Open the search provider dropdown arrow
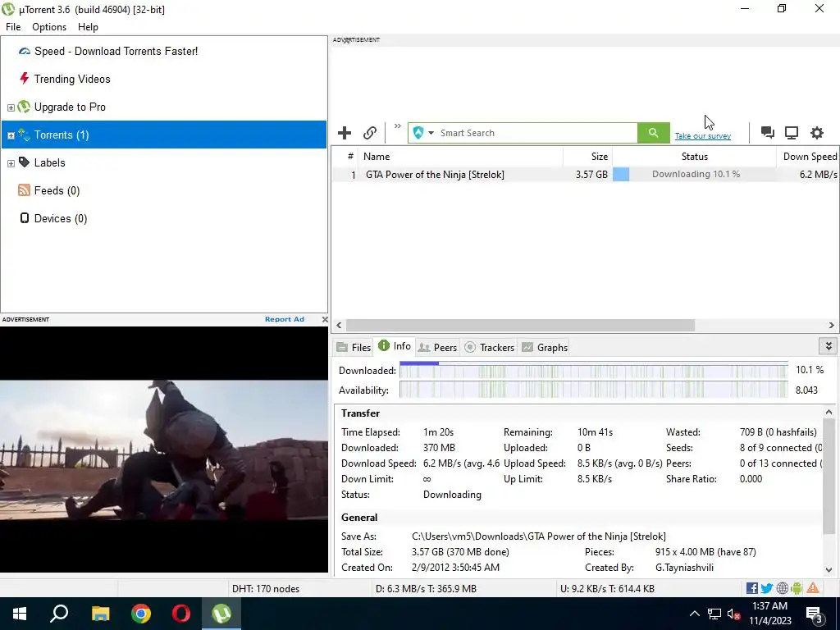Viewport: 840px width, 630px height. [x=431, y=133]
